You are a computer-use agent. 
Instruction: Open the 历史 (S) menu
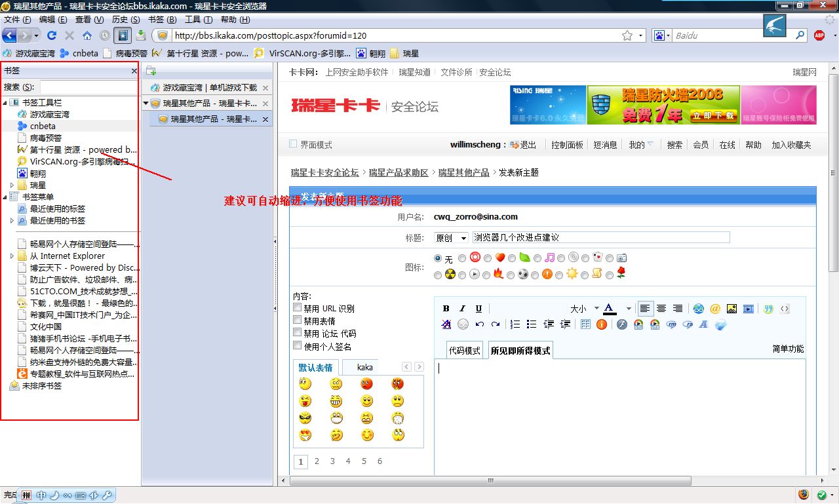pyautogui.click(x=126, y=20)
